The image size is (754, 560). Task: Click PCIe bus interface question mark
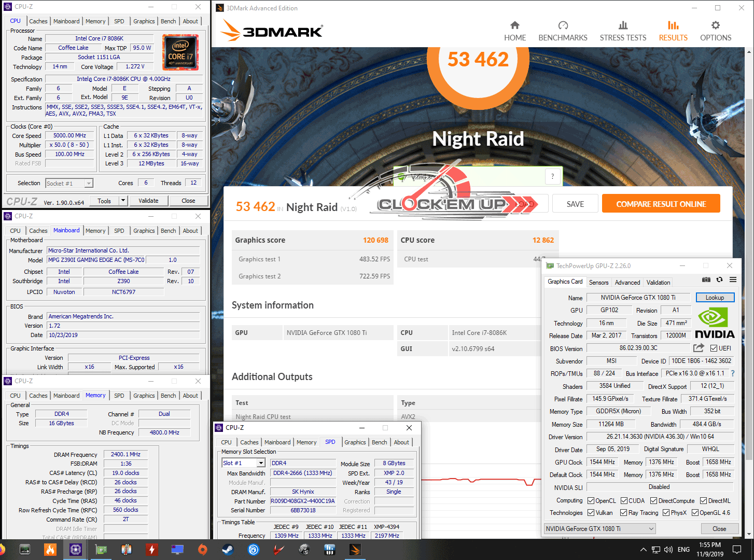pyautogui.click(x=733, y=373)
